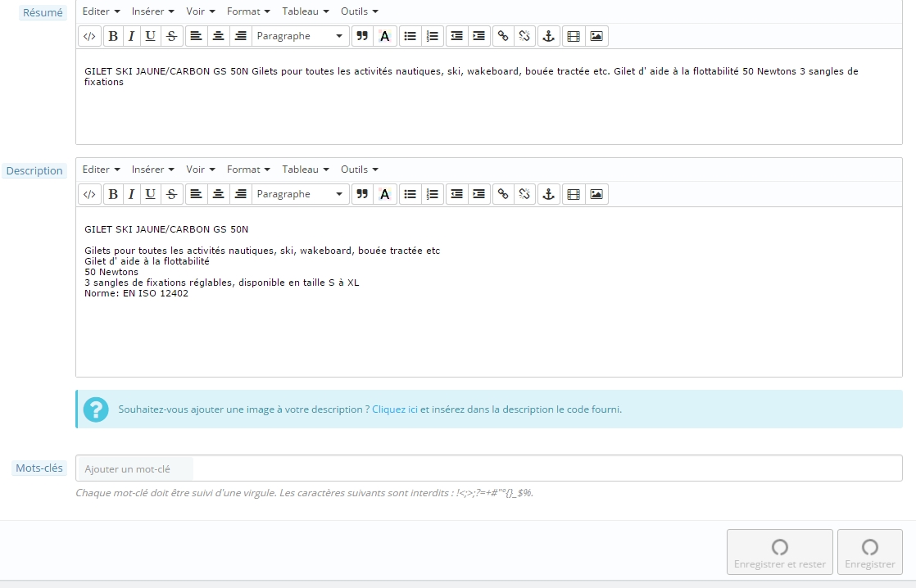Toggle strikethrough in Résumé editor toolbar
Screen dimensions: 916x588
[x=171, y=36]
